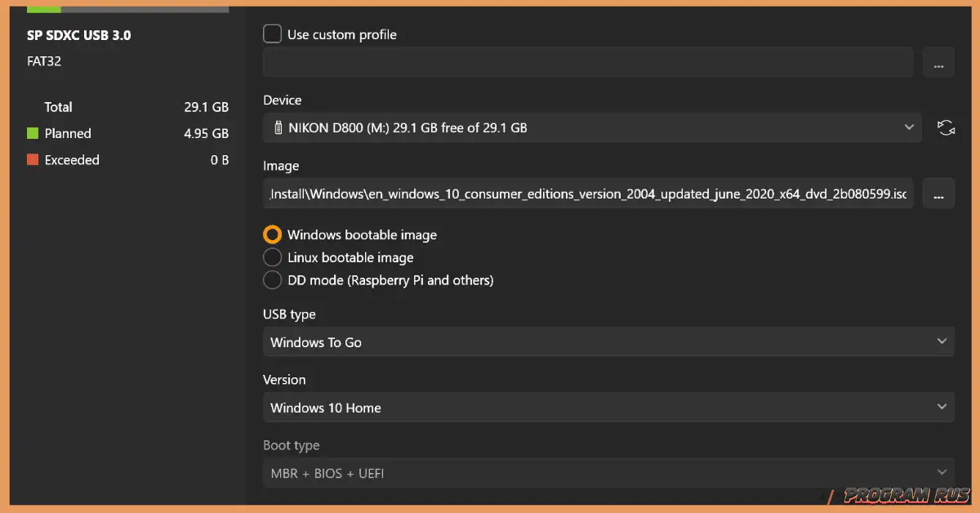Click the chevron on the Device dropdown
This screenshot has height=513, width=980.
(x=909, y=127)
